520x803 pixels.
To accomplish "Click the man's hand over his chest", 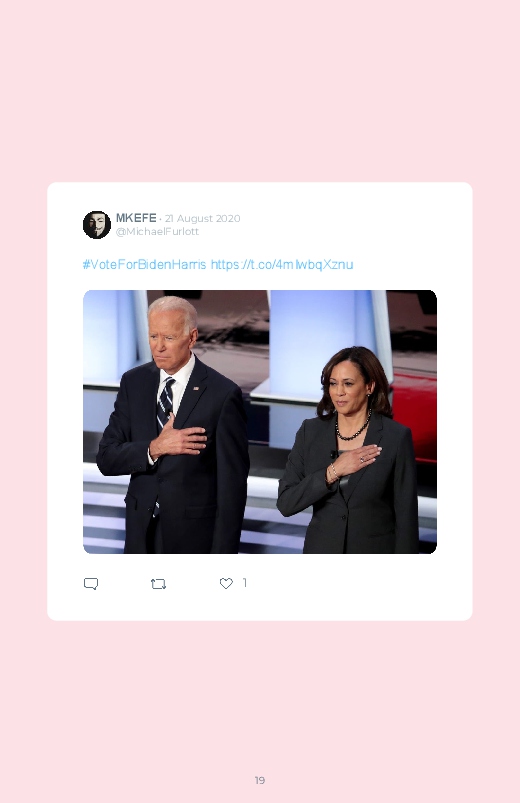I will (179, 438).
